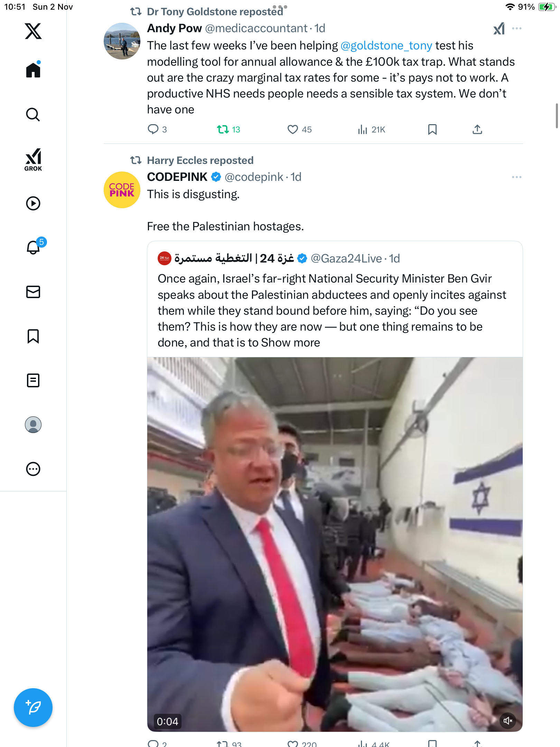
Task: Bookmark Andy Pow's post
Action: [432, 129]
